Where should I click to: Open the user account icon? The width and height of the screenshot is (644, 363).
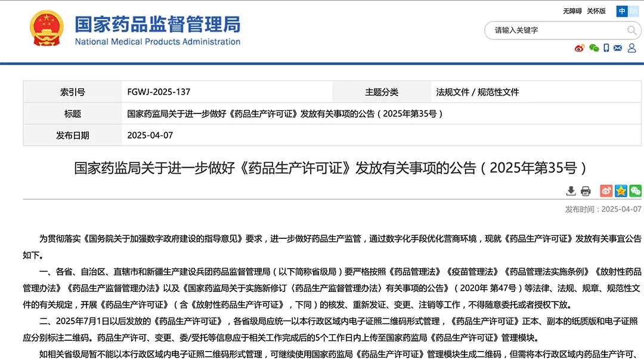pyautogui.click(x=631, y=48)
